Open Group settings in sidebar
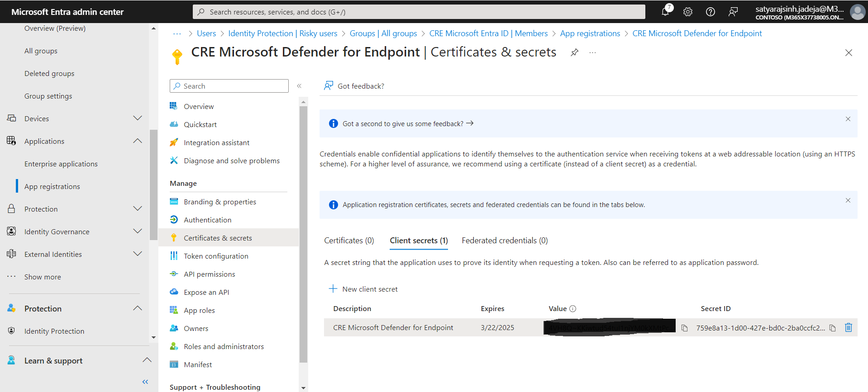 click(x=48, y=96)
